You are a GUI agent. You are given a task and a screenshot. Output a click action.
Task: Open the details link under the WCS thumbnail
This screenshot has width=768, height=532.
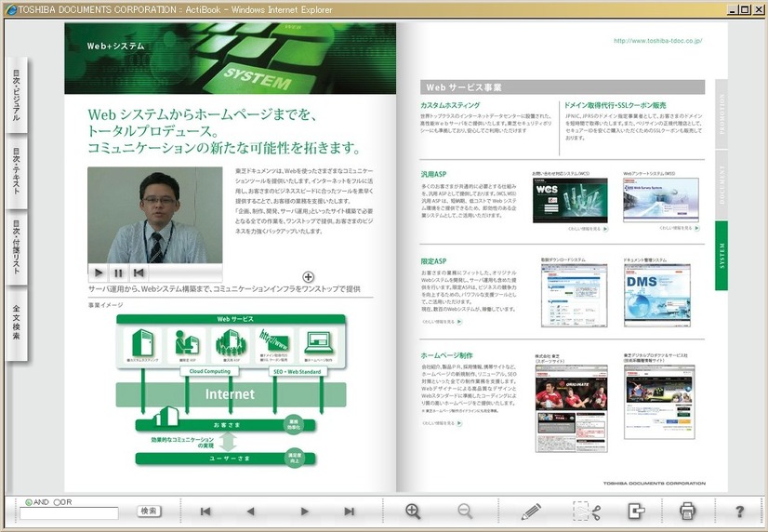coord(588,229)
